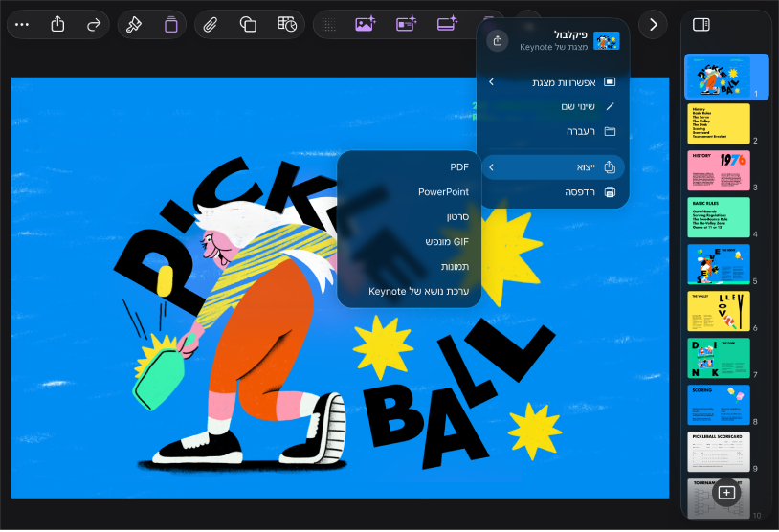The width and height of the screenshot is (779, 532).
Task: Export as תמונות images
Action: (x=409, y=266)
